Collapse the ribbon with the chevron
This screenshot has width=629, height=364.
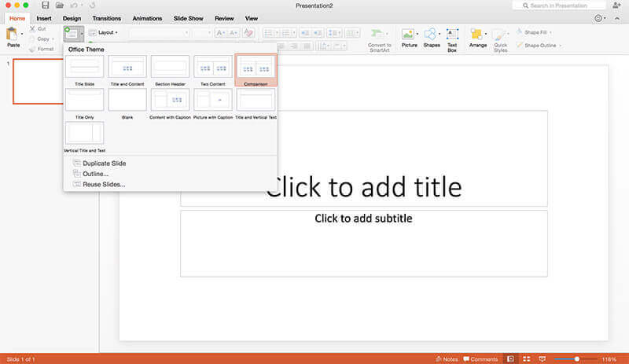619,17
